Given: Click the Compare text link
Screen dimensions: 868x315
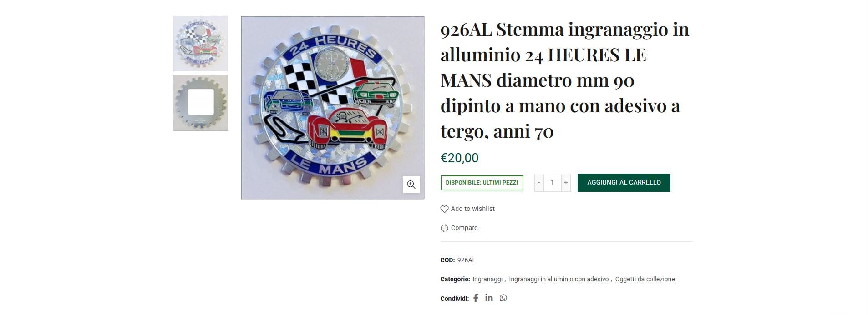Looking at the screenshot, I should click(x=464, y=228).
